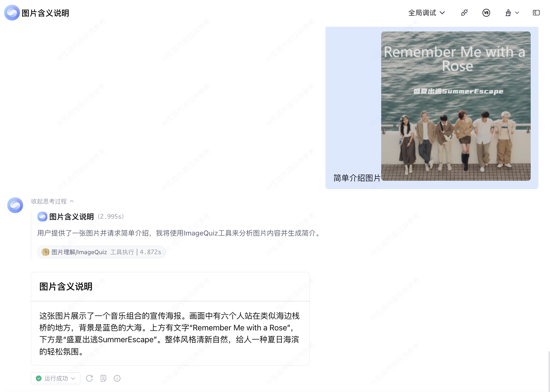550x392 pixels.
Task: Toggle the side panel layout icon
Action: pos(536,13)
